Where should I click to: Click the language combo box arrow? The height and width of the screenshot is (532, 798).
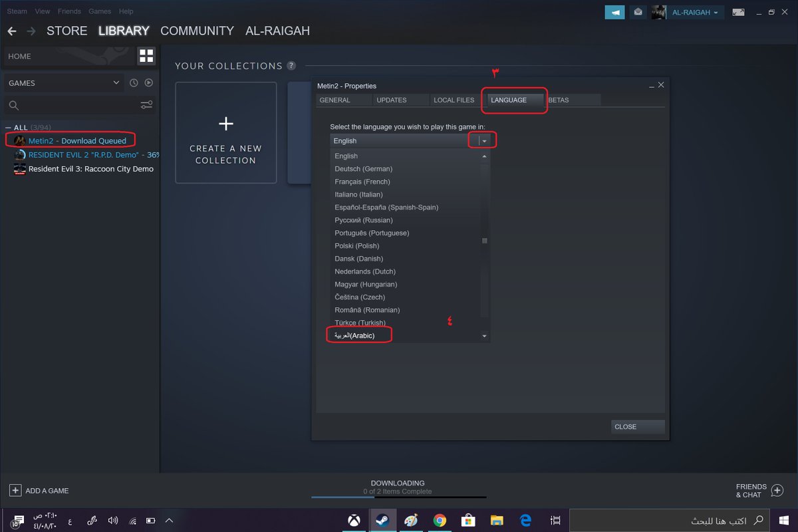point(485,141)
